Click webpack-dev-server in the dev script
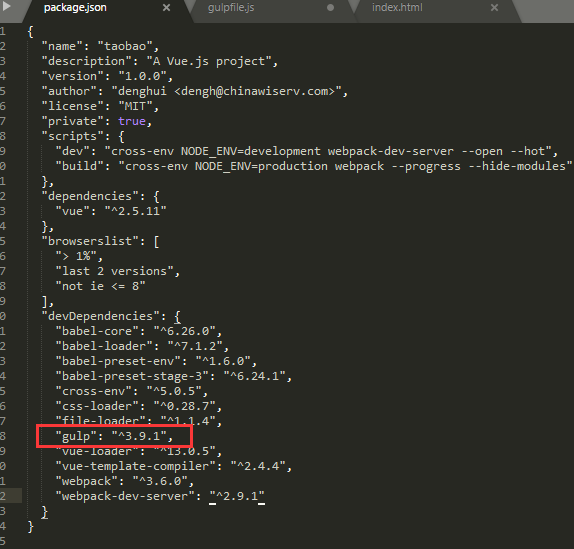 pyautogui.click(x=390, y=151)
